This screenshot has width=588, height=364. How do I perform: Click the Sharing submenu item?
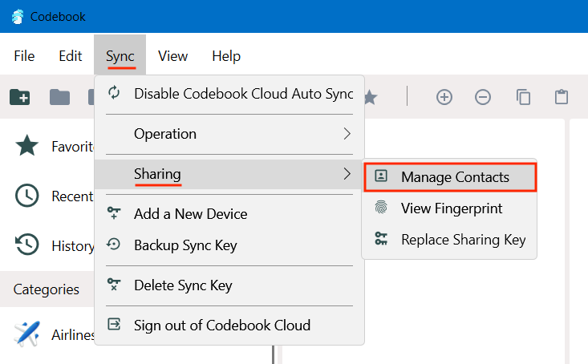[229, 174]
